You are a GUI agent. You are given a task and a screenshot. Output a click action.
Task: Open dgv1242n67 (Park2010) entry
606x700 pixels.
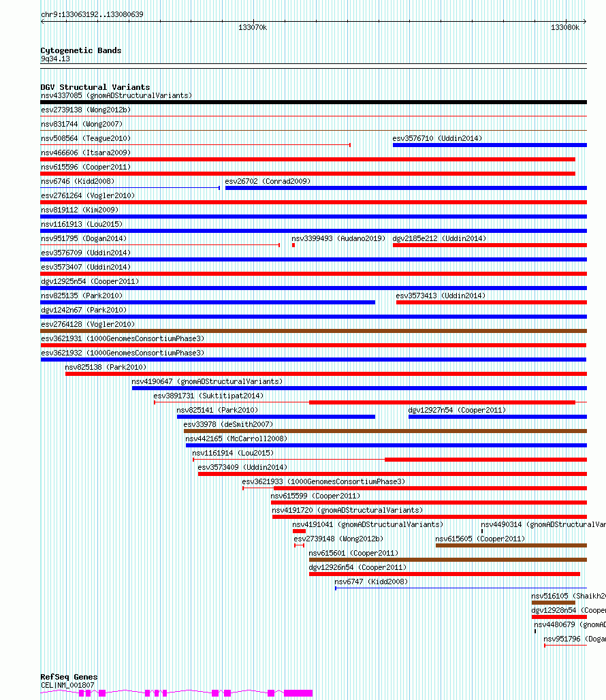84,310
